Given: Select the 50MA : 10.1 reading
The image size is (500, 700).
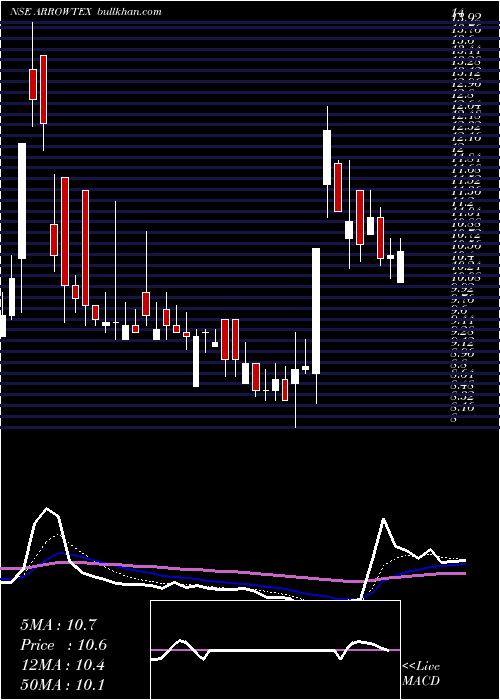Looking at the screenshot, I should click(x=62, y=684).
